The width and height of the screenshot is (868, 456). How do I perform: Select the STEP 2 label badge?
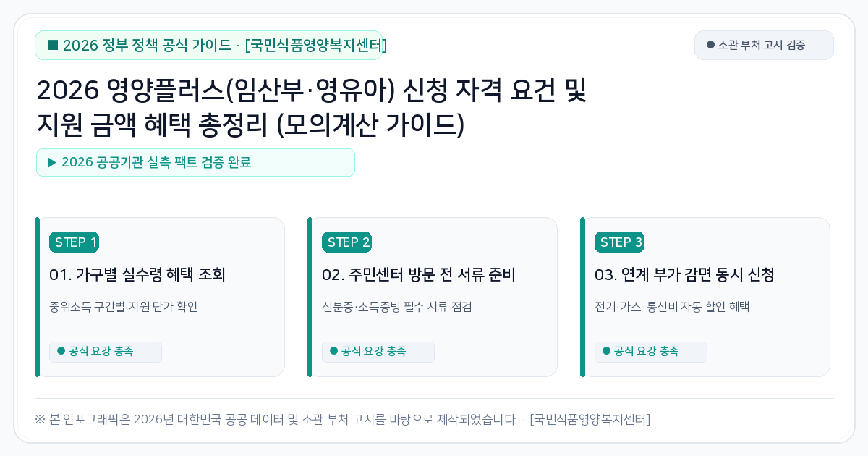pos(346,242)
